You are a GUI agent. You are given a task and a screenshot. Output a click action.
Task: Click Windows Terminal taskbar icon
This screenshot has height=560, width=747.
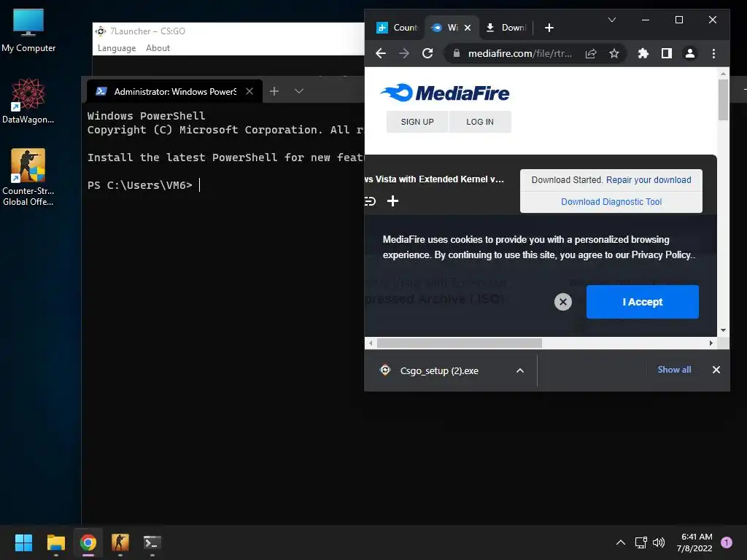(152, 542)
